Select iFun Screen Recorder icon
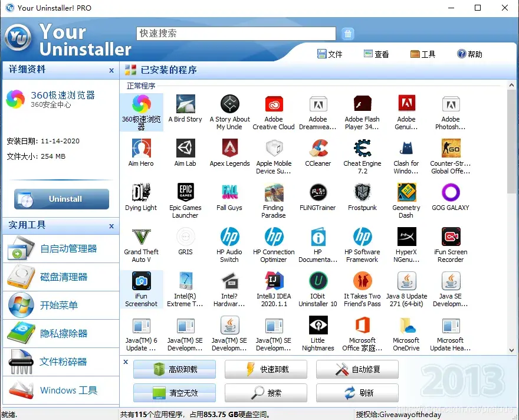This screenshot has height=420, width=519. click(451, 237)
